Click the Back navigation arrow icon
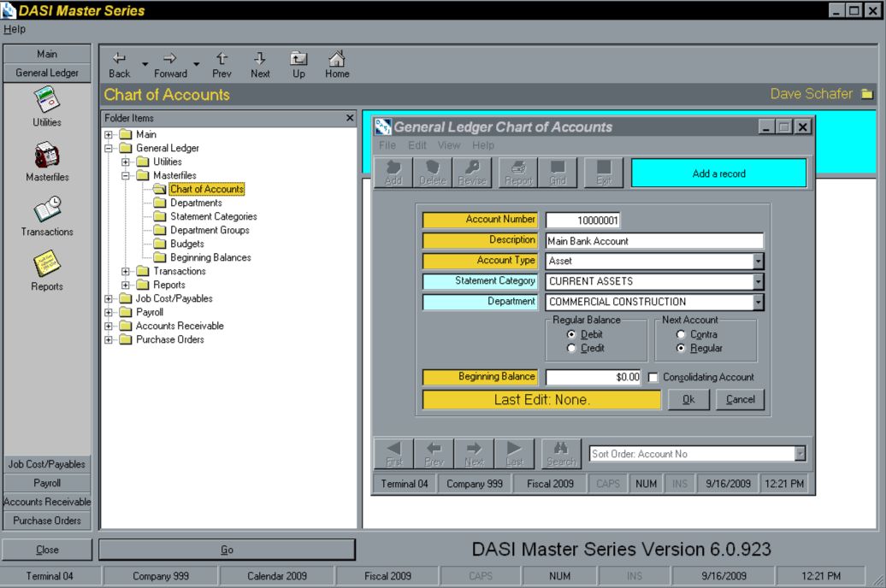The width and height of the screenshot is (886, 588). click(119, 58)
